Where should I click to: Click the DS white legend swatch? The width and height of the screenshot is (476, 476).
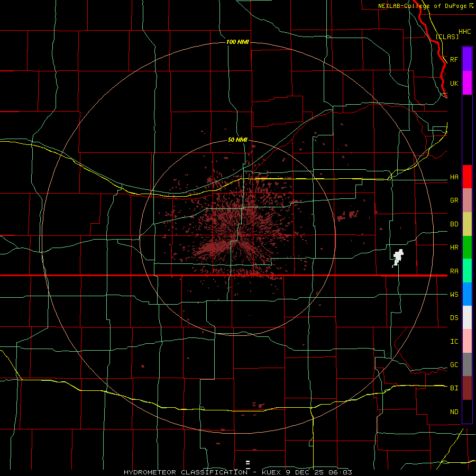(467, 317)
